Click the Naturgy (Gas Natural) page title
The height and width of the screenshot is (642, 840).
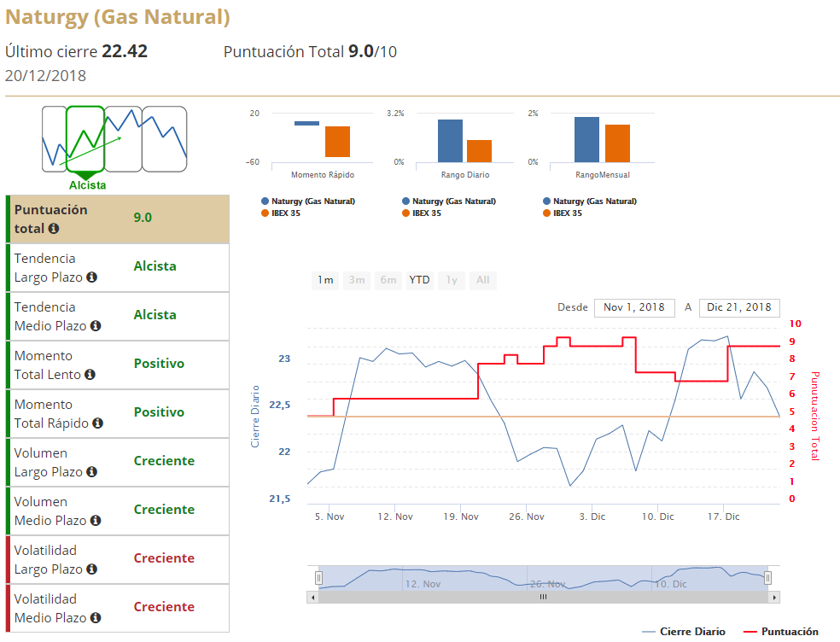tap(118, 17)
